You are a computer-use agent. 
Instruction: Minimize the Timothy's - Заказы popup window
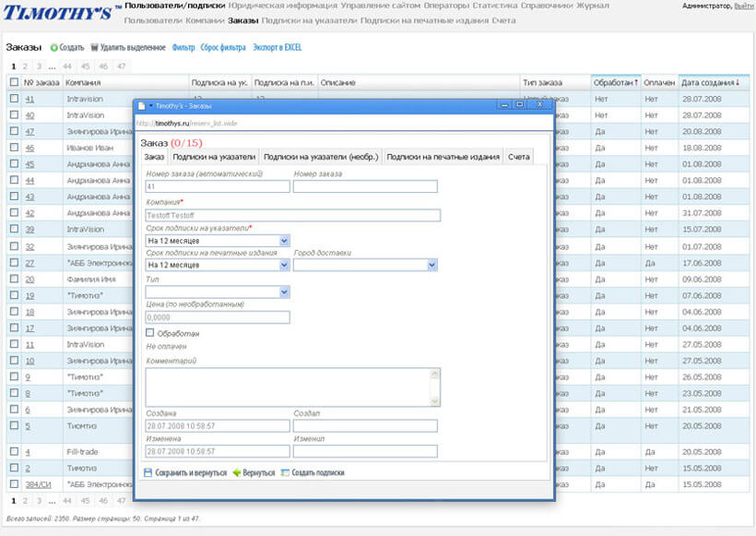click(x=504, y=104)
